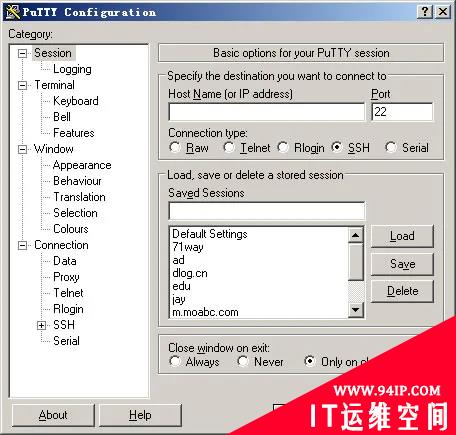Viewport: 456px width, 435px height.
Task: Open the Translation settings category
Action: 79,197
